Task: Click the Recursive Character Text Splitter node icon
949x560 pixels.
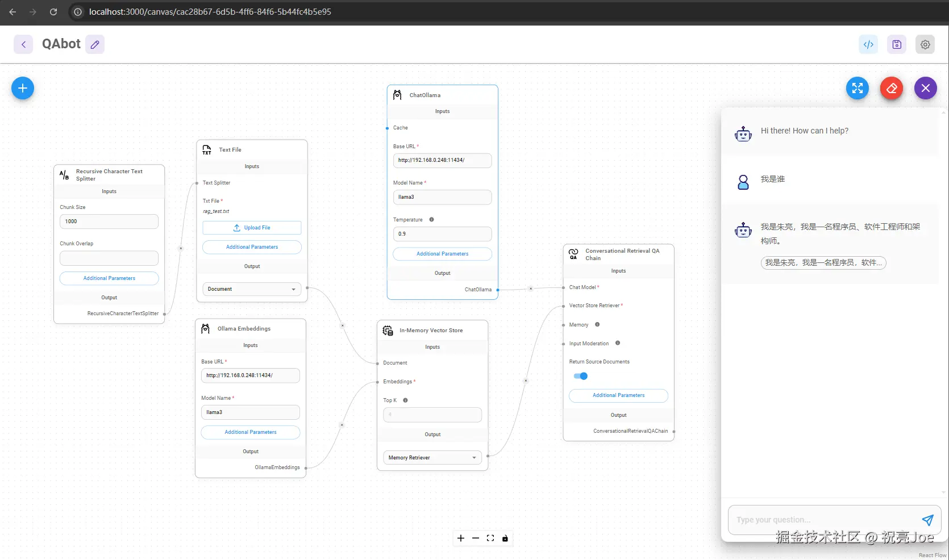Action: click(x=64, y=175)
